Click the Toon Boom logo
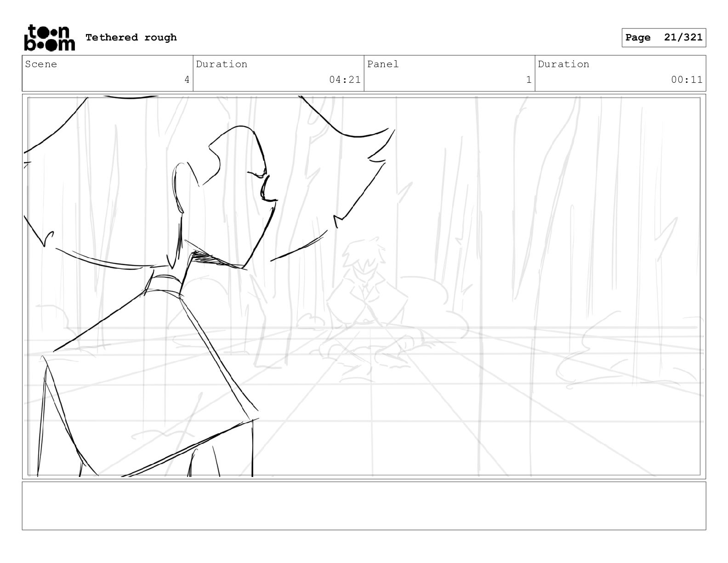 pos(49,38)
